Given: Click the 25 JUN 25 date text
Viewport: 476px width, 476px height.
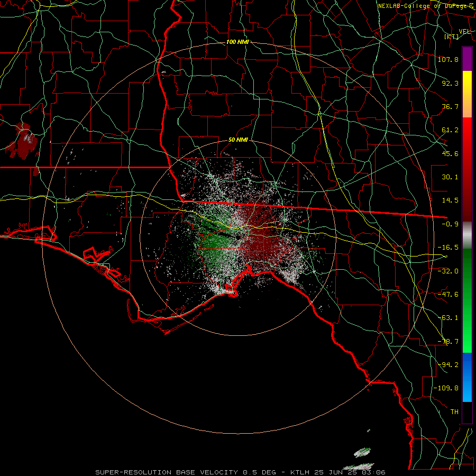Looking at the screenshot, I should (336, 472).
